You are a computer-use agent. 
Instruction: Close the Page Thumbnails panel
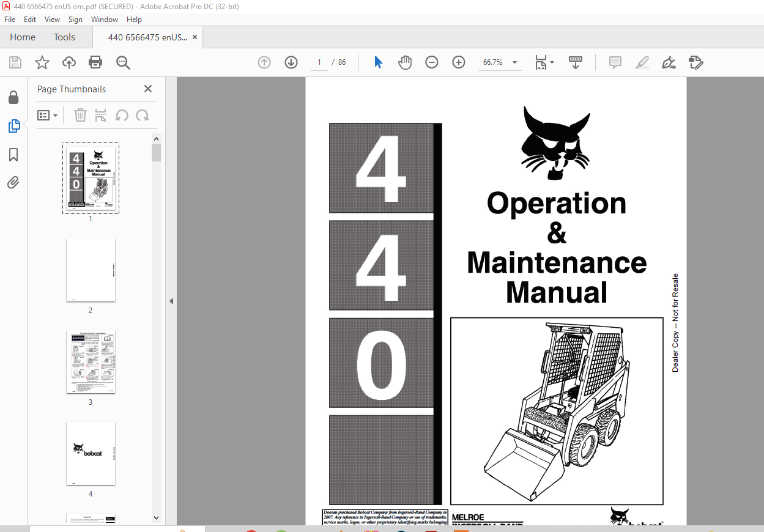coord(148,89)
